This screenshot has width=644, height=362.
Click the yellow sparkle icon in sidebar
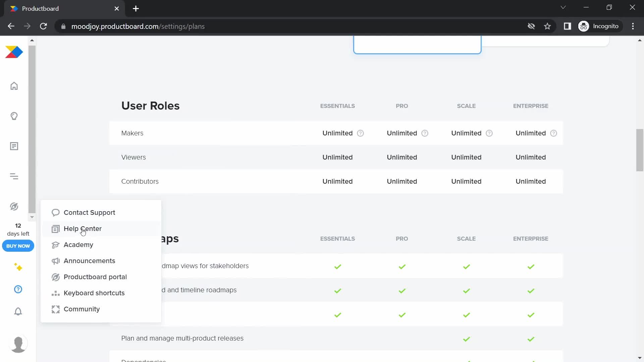[18, 267]
